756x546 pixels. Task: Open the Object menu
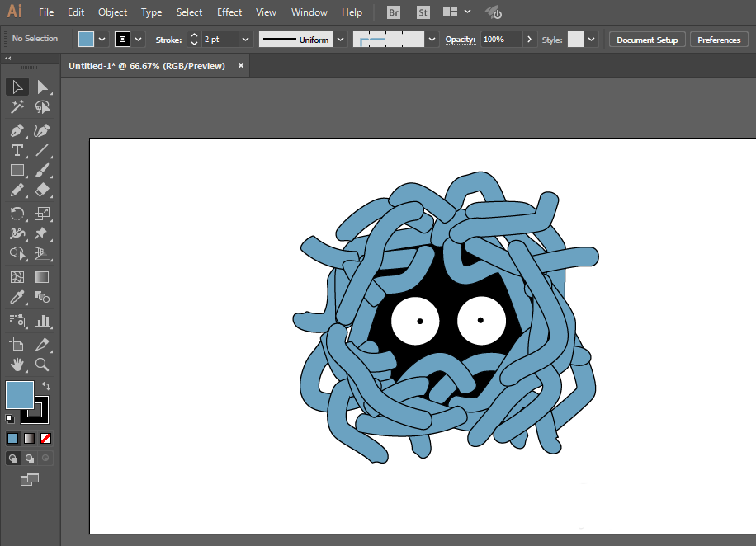[112, 12]
